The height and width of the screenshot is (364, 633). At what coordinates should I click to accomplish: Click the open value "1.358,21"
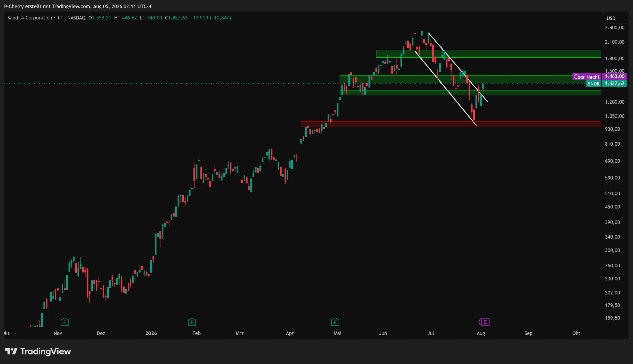pos(101,18)
